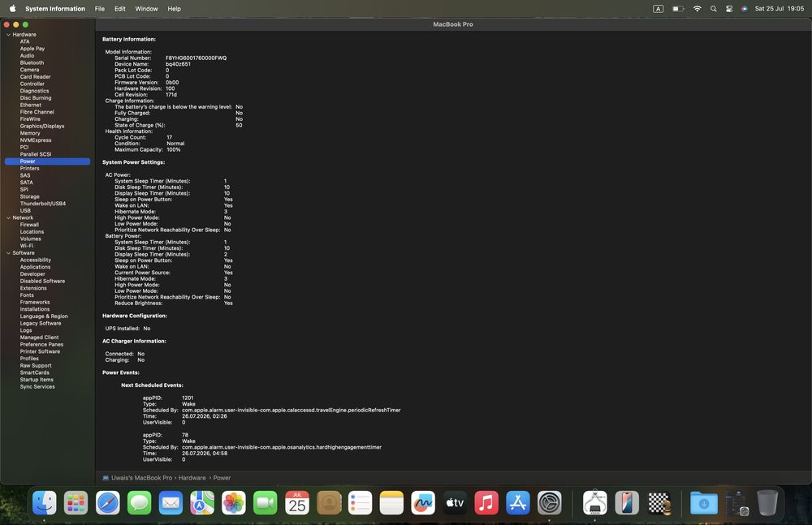
Task: Open the Help menu
Action: 175,9
